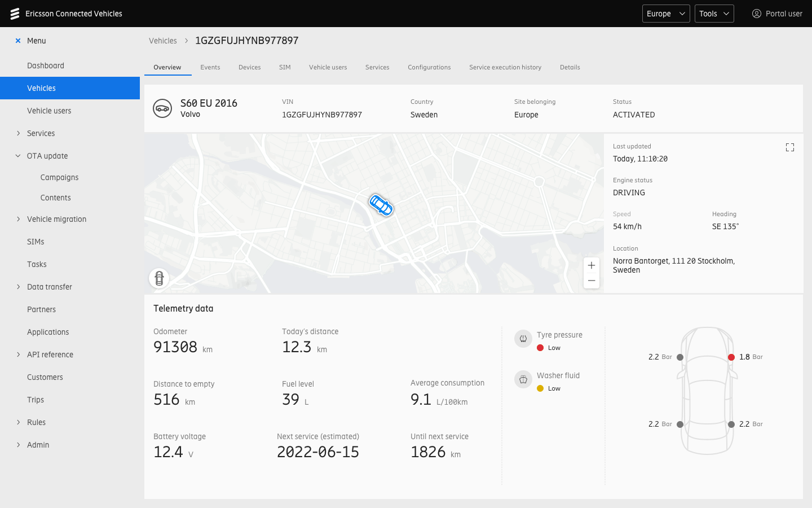Image resolution: width=812 pixels, height=508 pixels.
Task: Zoom out on the map
Action: (x=591, y=281)
